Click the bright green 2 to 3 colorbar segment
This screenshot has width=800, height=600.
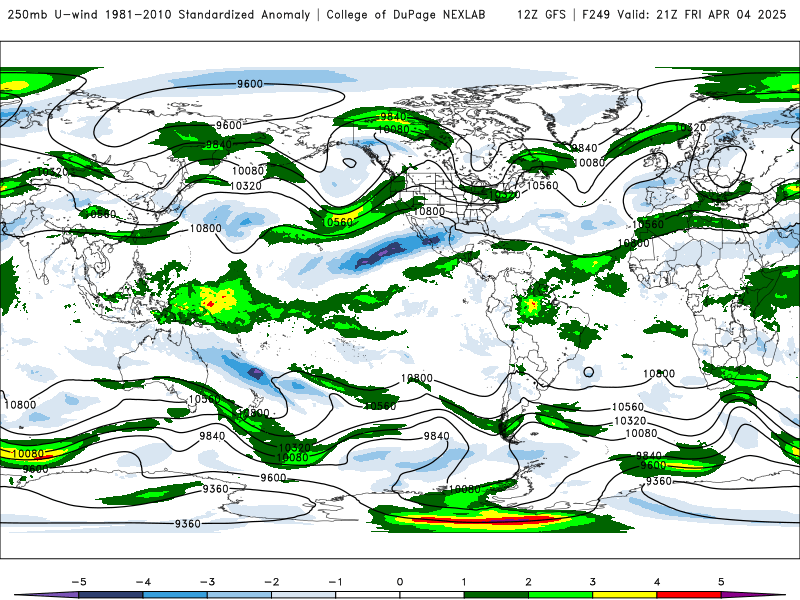click(560, 595)
